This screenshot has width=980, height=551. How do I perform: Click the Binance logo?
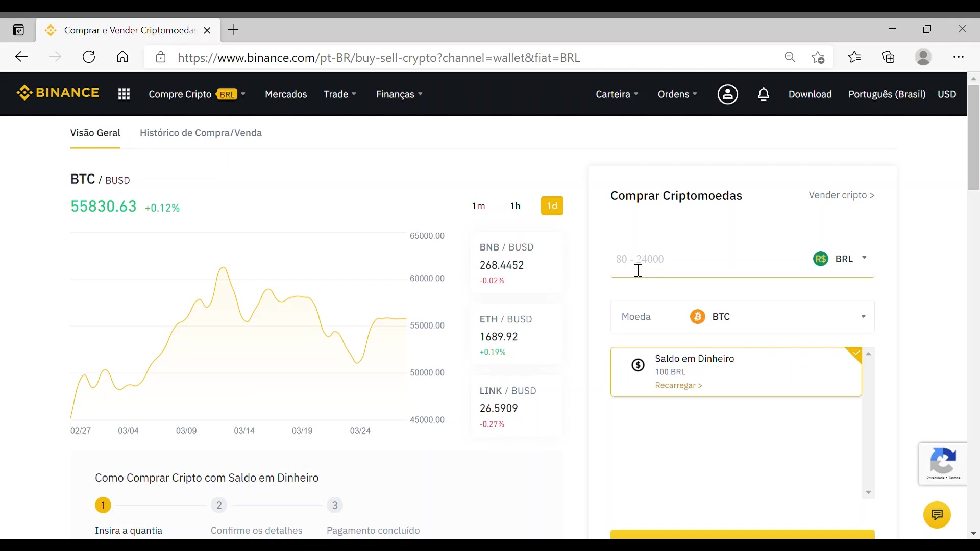[x=58, y=93]
